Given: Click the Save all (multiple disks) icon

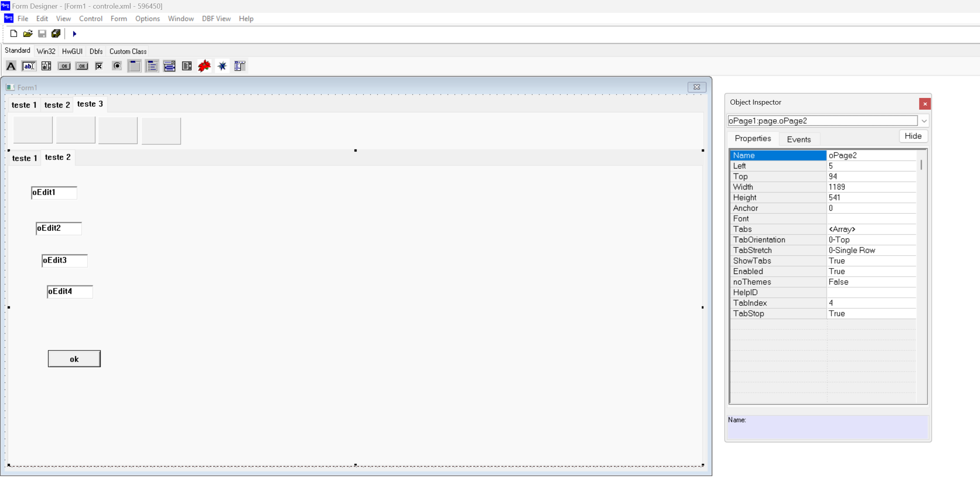Looking at the screenshot, I should click(x=56, y=34).
